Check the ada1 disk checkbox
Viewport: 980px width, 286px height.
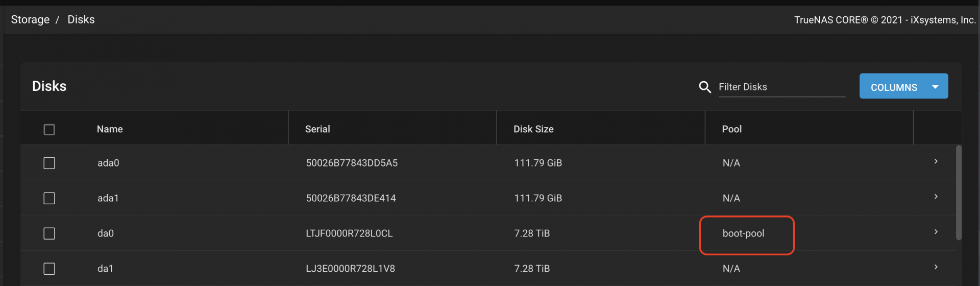pos(50,198)
